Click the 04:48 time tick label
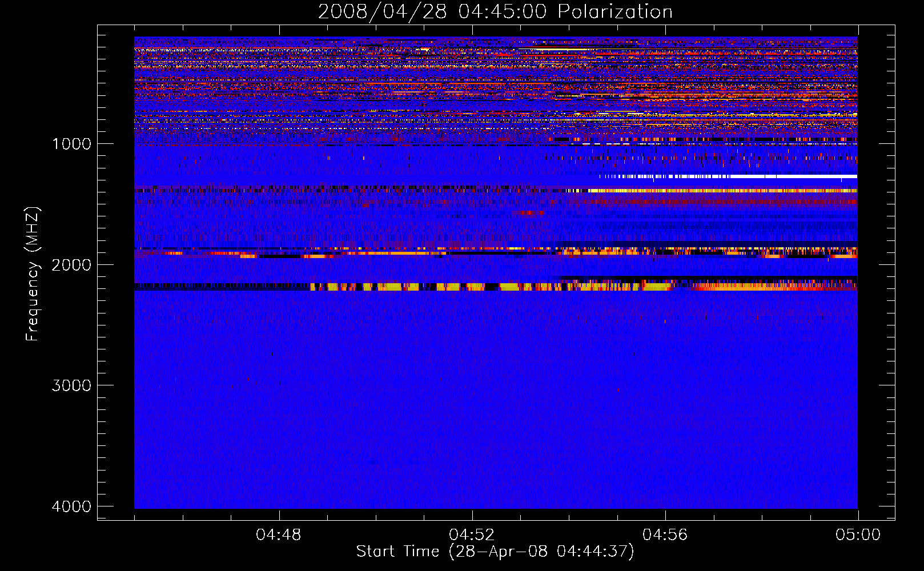The image size is (924, 571). coord(279,535)
